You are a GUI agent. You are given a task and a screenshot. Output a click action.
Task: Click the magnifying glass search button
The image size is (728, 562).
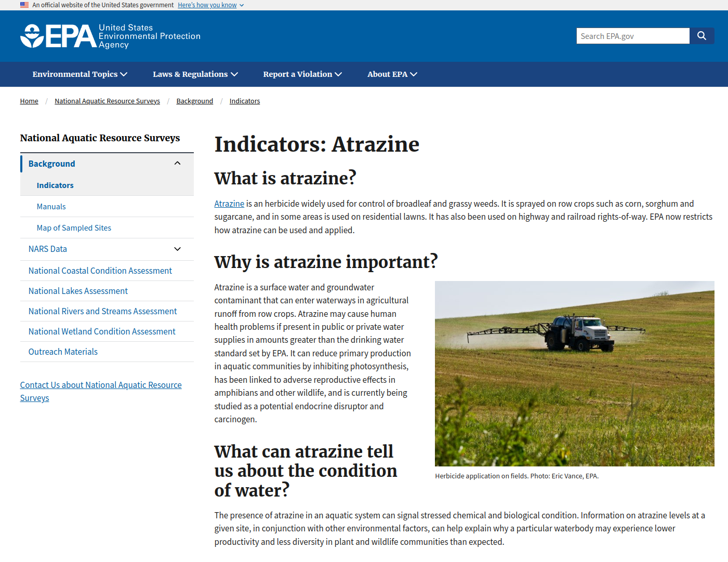(x=701, y=36)
